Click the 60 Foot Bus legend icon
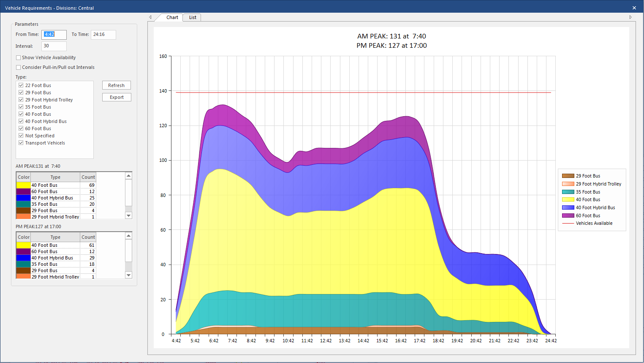Viewport: 644px width, 363px height. tap(568, 216)
